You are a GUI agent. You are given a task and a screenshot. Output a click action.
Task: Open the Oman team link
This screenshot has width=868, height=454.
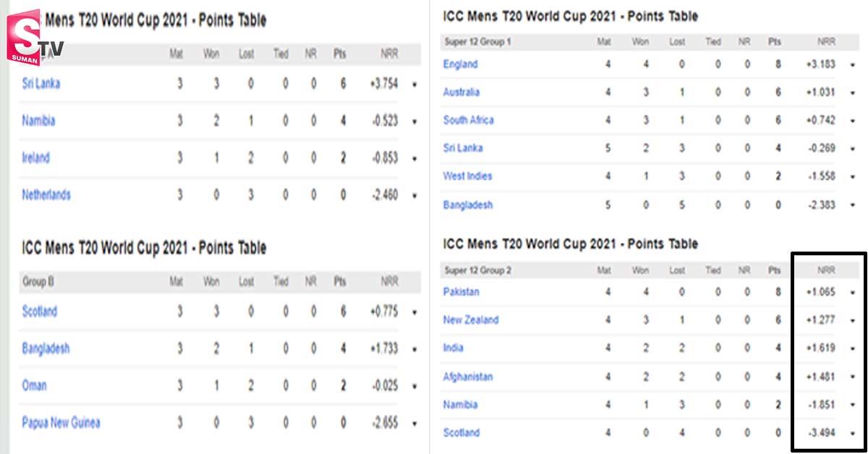(x=34, y=385)
